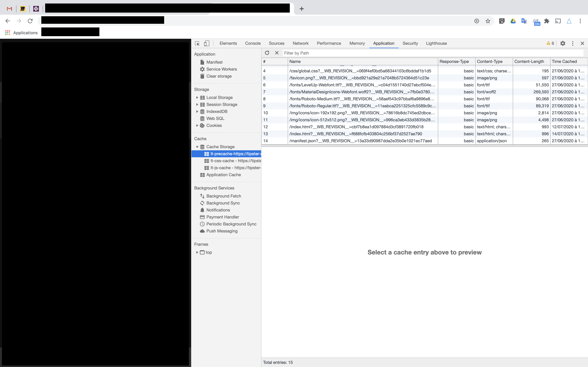Select the inspect element cursor icon
This screenshot has height=367, width=588.
pyautogui.click(x=197, y=43)
